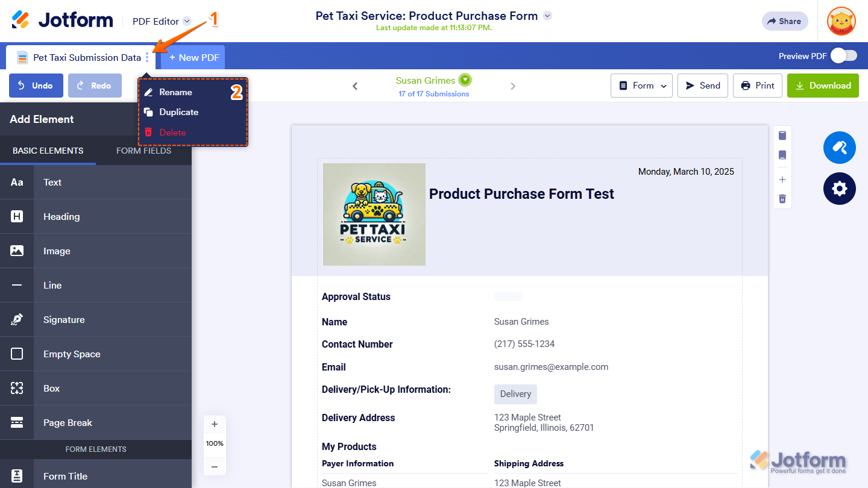868x488 pixels.
Task: Choose Duplicate from the context menu
Action: 178,112
